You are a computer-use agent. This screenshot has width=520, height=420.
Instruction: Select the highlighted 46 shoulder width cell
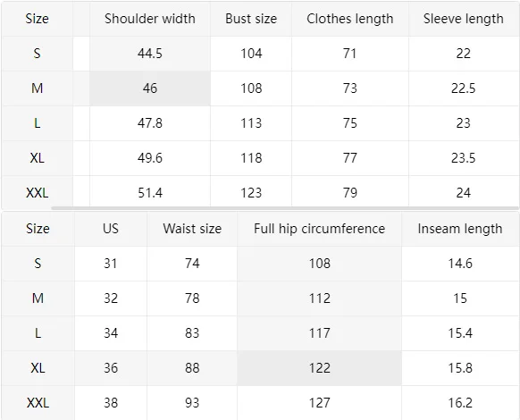(x=150, y=88)
